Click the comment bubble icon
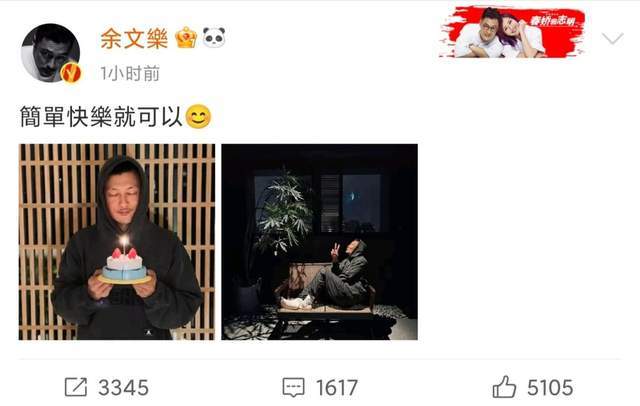The width and height of the screenshot is (640, 406). pos(293,387)
